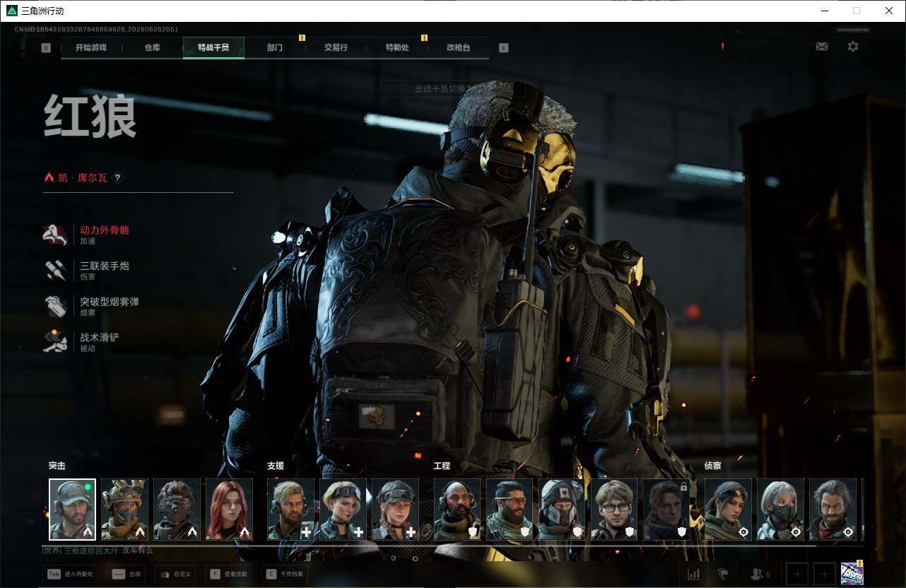Click the first empty squad slot plus
This screenshot has height=588, width=906.
point(797,574)
